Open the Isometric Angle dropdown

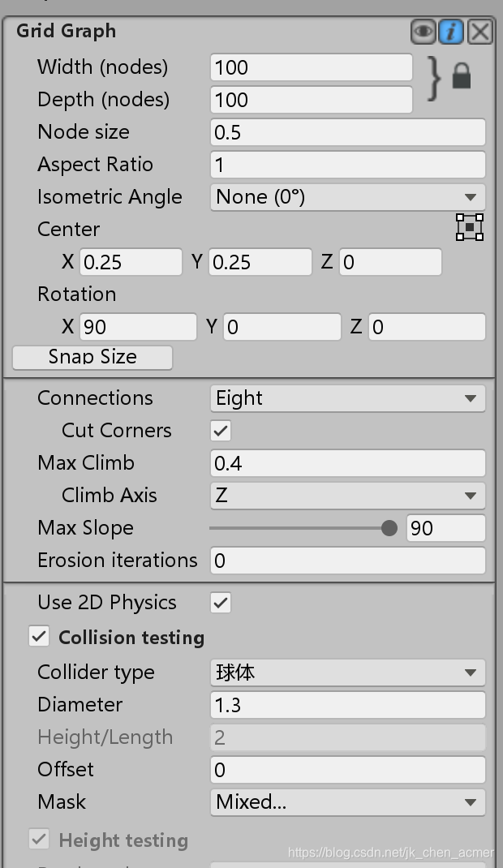347,196
